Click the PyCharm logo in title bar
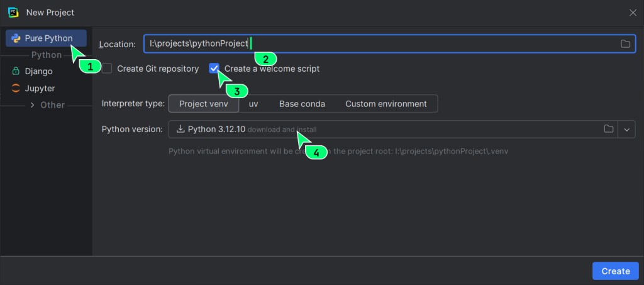This screenshot has width=644, height=285. click(x=12, y=12)
